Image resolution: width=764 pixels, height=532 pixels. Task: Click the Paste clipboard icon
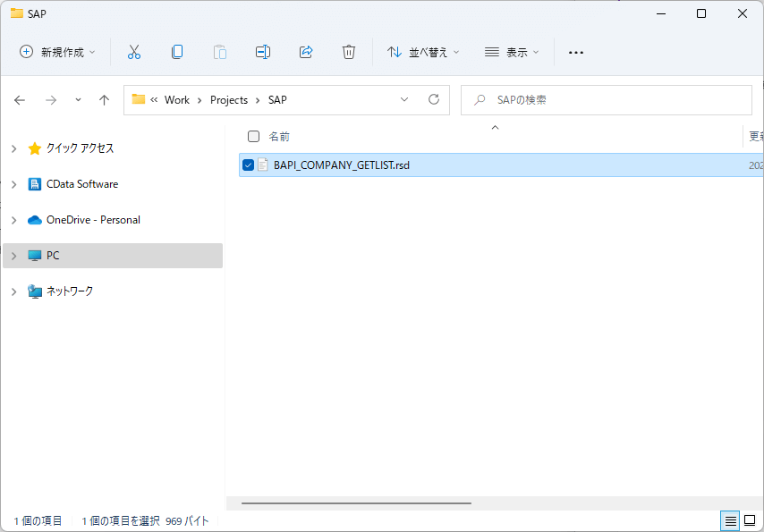220,52
